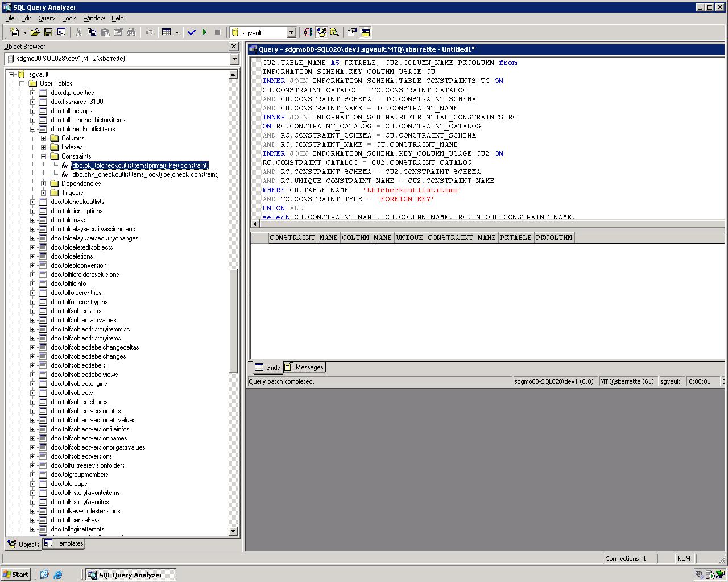Select the pk_tblcheckoutlistitems primary key constraint
The image size is (728, 582).
140,165
